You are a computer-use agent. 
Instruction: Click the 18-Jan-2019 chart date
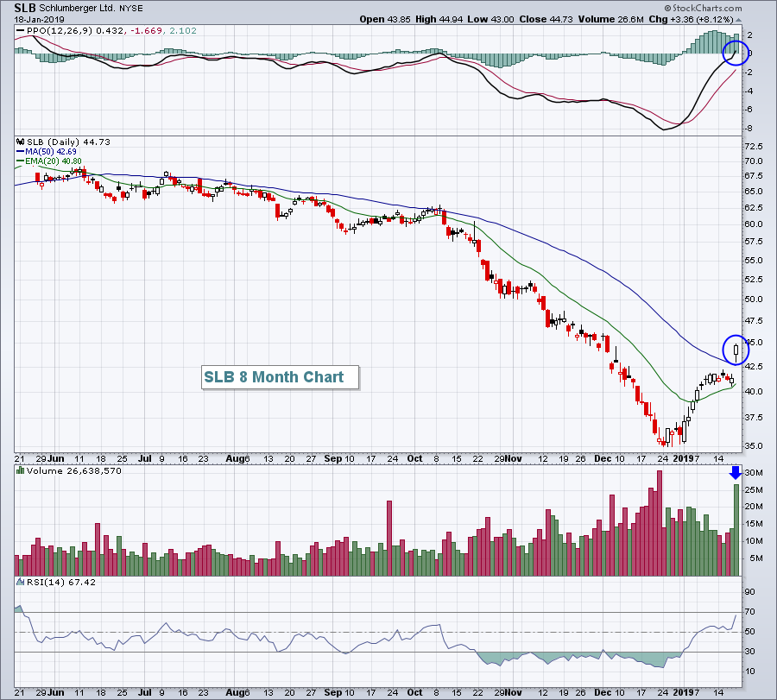[x=39, y=20]
